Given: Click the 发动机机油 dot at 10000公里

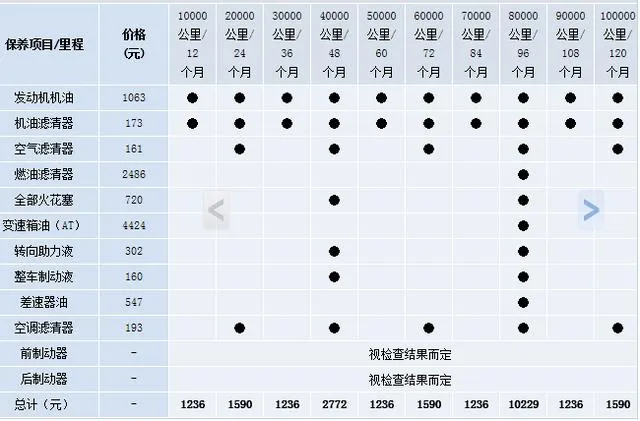Looking at the screenshot, I should 192,98.
